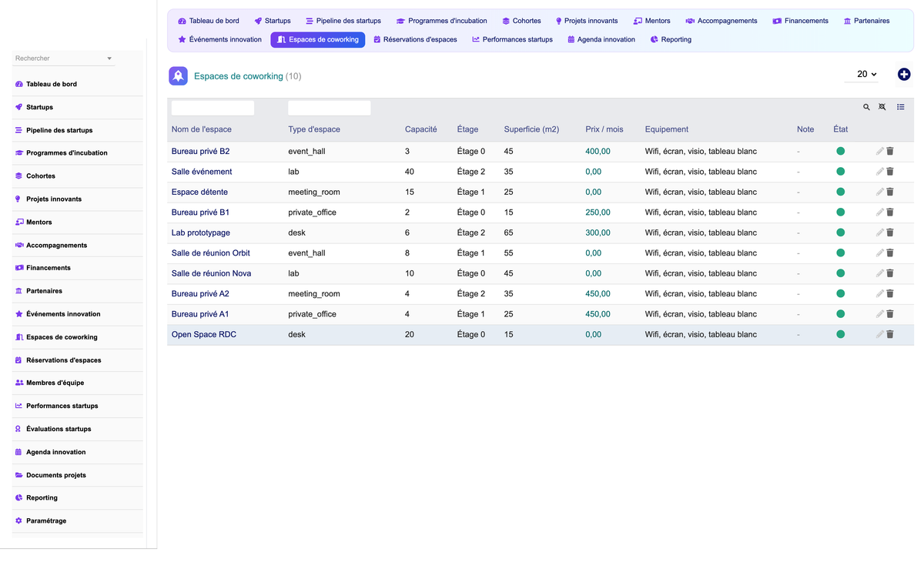Toggle the État status dot for Lab prototypage

tap(841, 232)
